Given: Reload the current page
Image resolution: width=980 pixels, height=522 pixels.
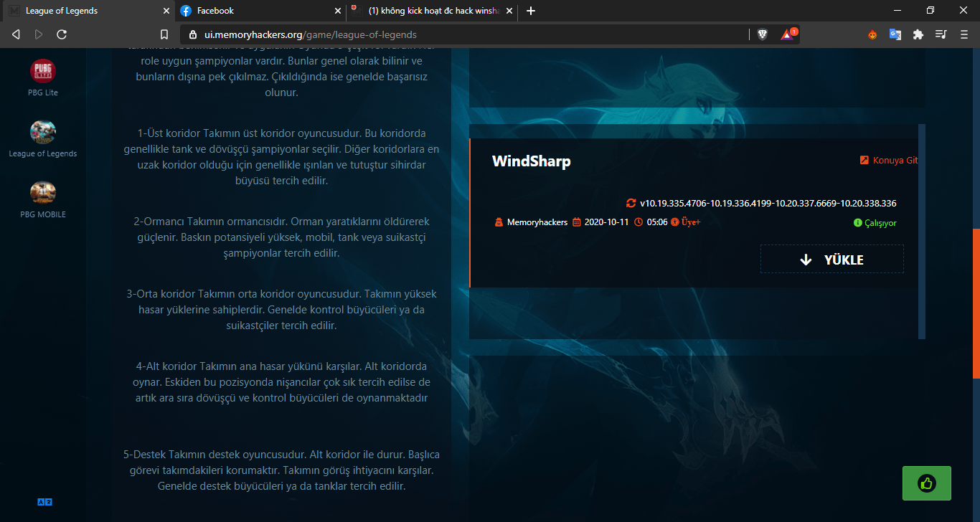Looking at the screenshot, I should [62, 34].
